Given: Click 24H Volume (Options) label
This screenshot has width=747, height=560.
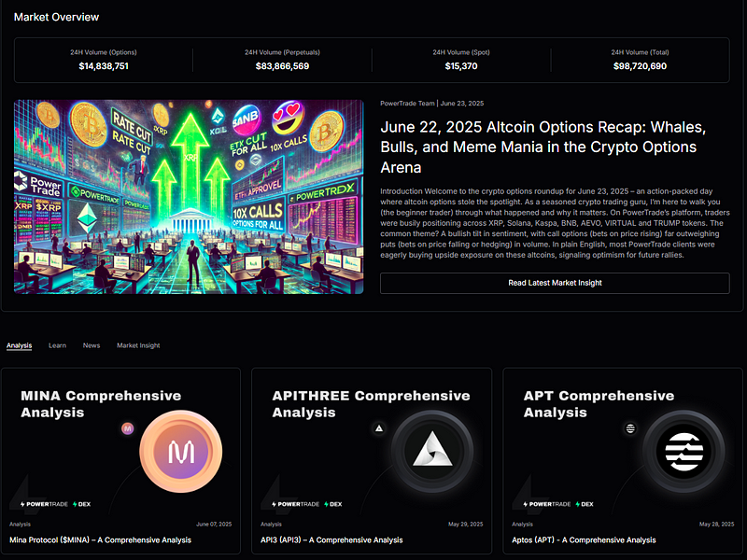Looking at the screenshot, I should (104, 52).
